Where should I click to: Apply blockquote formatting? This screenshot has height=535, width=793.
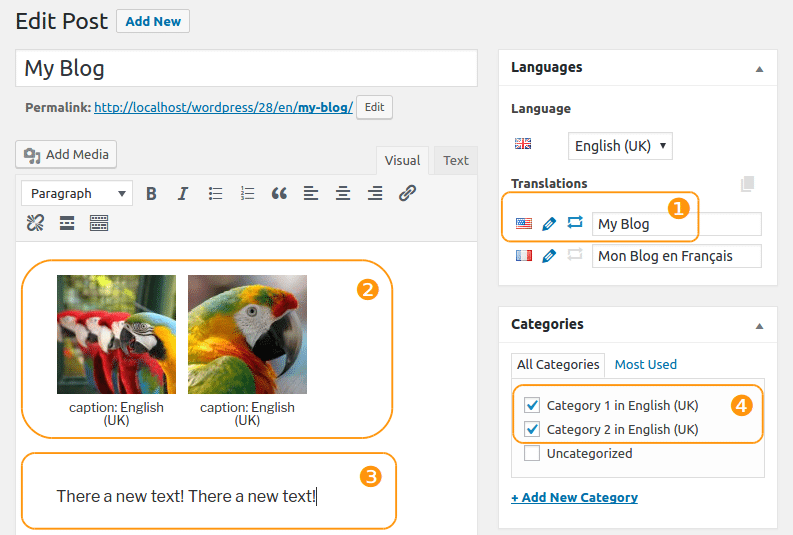click(x=280, y=194)
